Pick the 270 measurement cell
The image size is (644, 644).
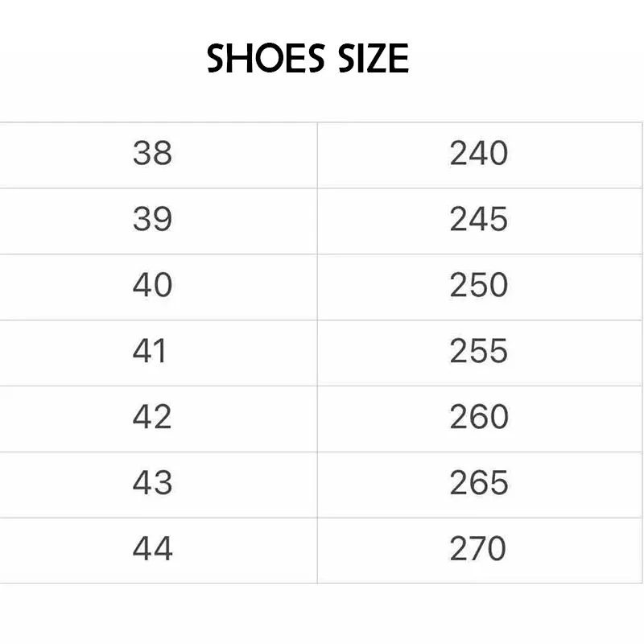[479, 549]
